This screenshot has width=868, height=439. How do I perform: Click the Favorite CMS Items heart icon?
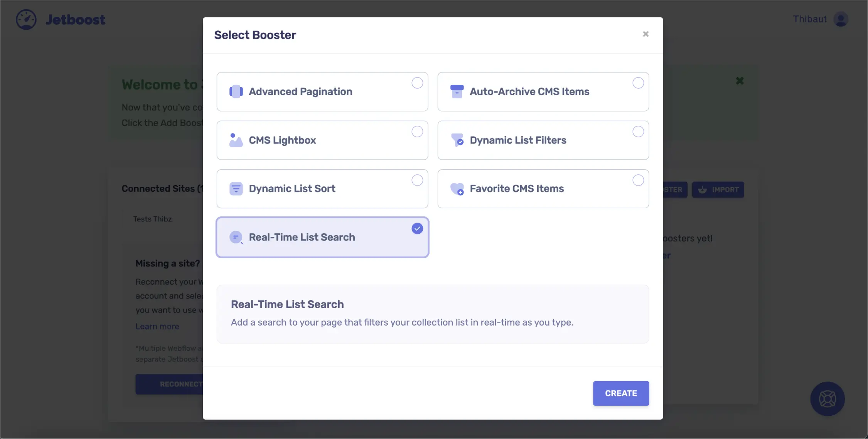[x=457, y=189]
